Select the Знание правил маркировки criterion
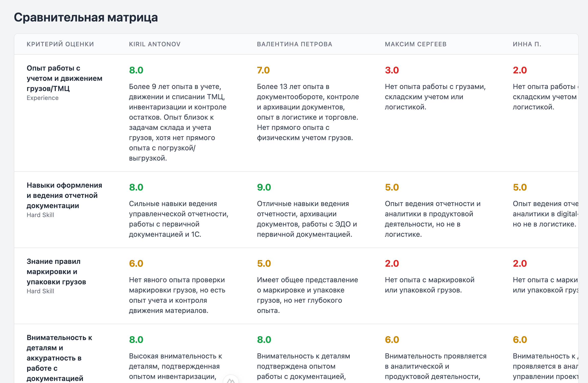This screenshot has height=383, width=588. pos(56,272)
